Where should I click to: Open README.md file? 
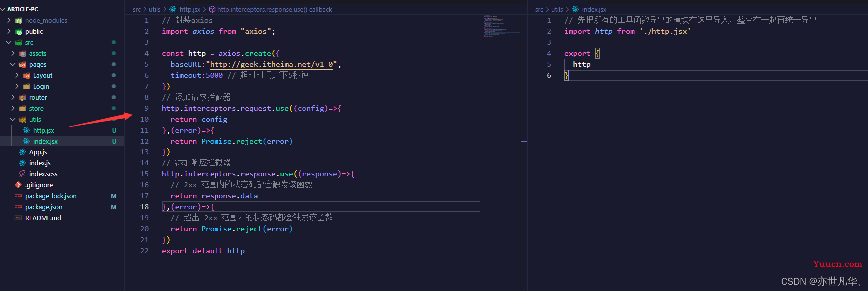click(x=43, y=218)
